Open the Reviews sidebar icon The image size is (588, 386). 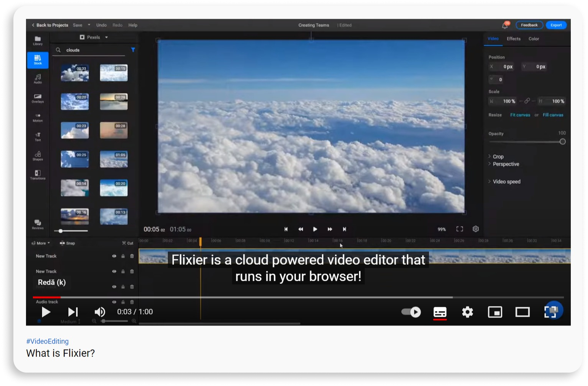click(x=37, y=225)
